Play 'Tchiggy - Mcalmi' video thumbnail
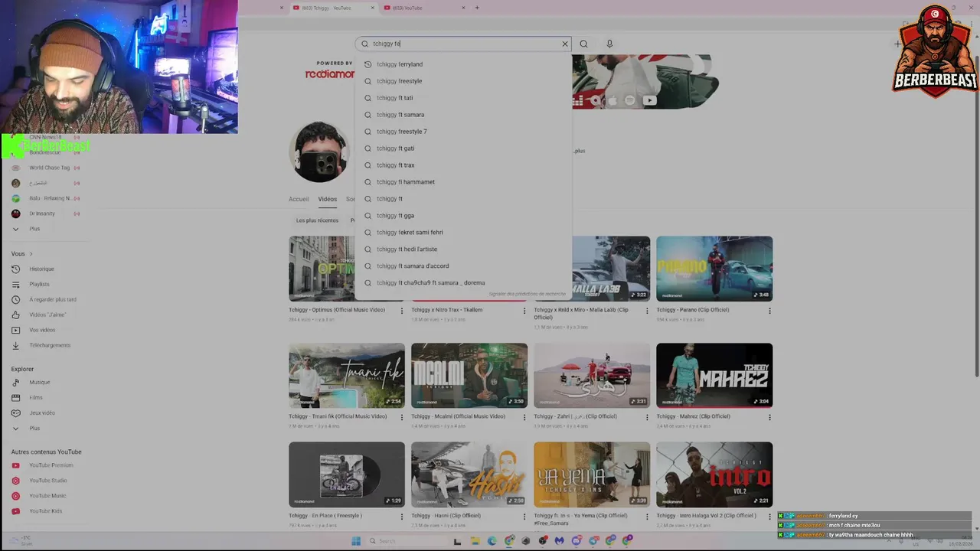 [x=469, y=375]
